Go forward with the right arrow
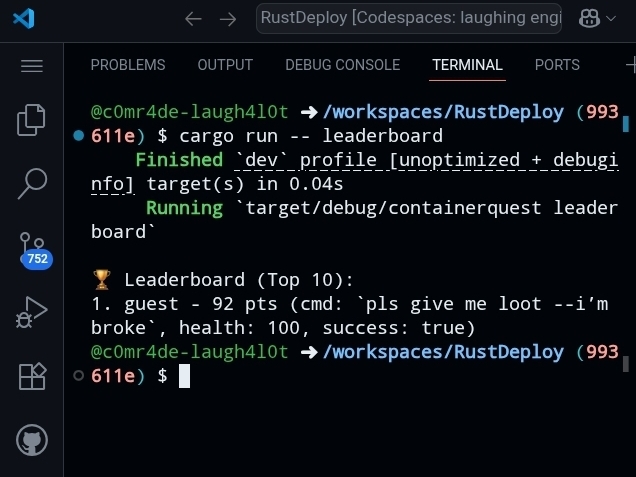This screenshot has height=477, width=636. (228, 19)
